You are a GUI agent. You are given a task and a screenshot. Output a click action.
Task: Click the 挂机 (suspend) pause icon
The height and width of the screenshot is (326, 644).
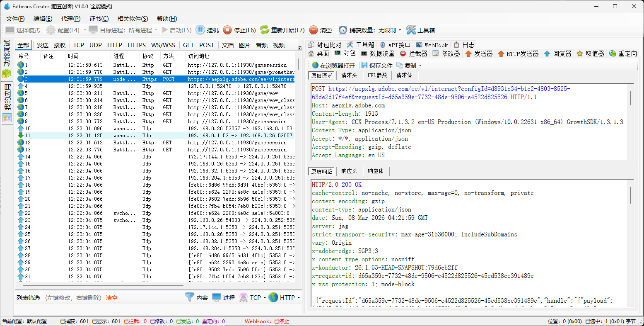coord(200,30)
